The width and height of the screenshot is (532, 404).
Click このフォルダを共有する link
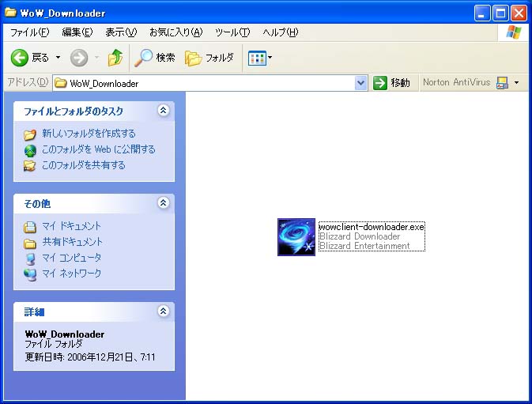pos(84,165)
